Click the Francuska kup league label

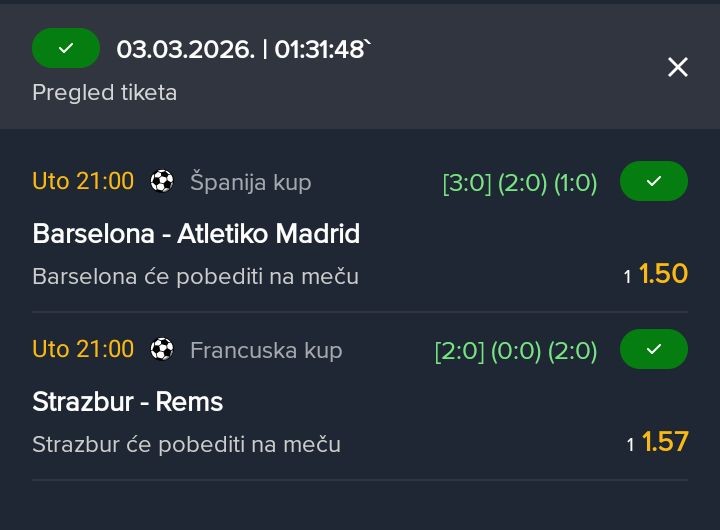(266, 350)
